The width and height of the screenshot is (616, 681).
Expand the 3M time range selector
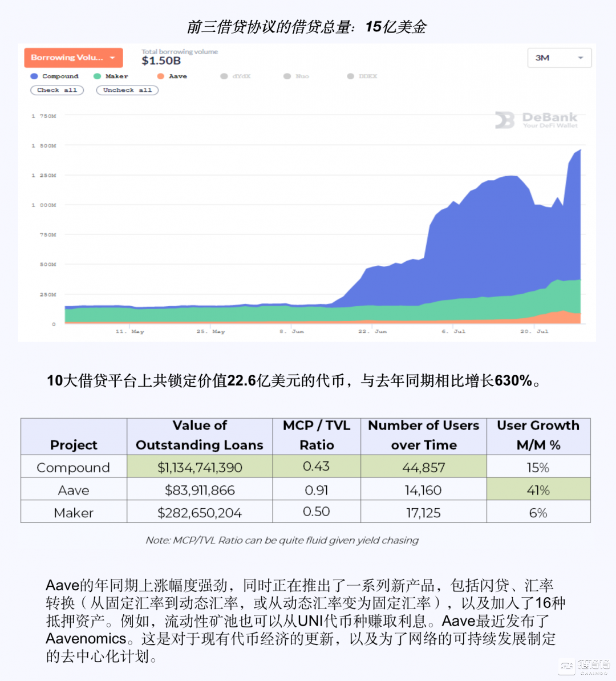[x=559, y=58]
